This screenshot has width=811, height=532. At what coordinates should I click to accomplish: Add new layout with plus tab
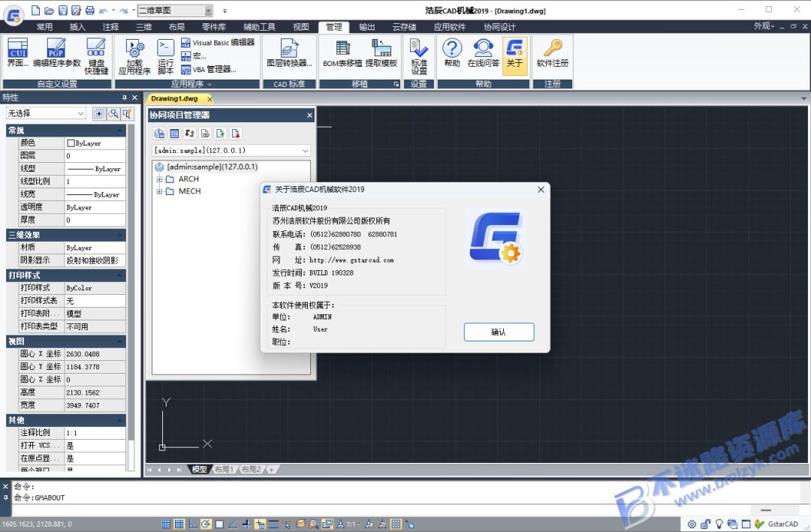272,470
